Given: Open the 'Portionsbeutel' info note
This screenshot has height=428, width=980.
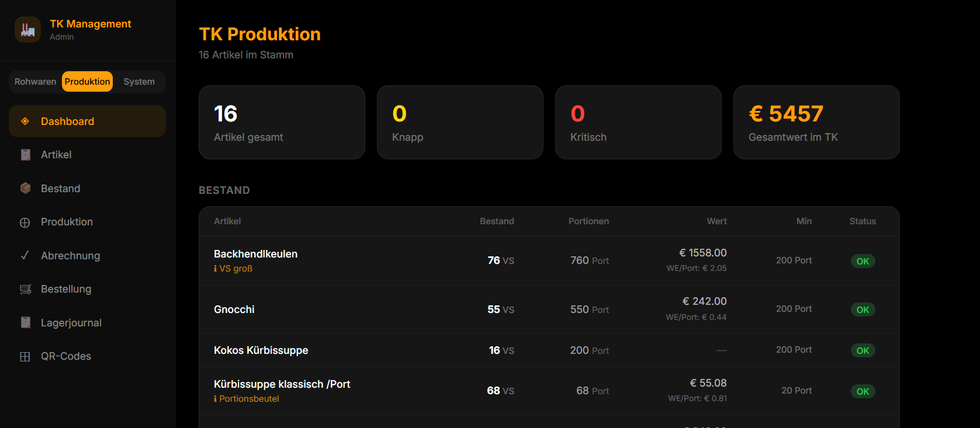Looking at the screenshot, I should pos(247,398).
